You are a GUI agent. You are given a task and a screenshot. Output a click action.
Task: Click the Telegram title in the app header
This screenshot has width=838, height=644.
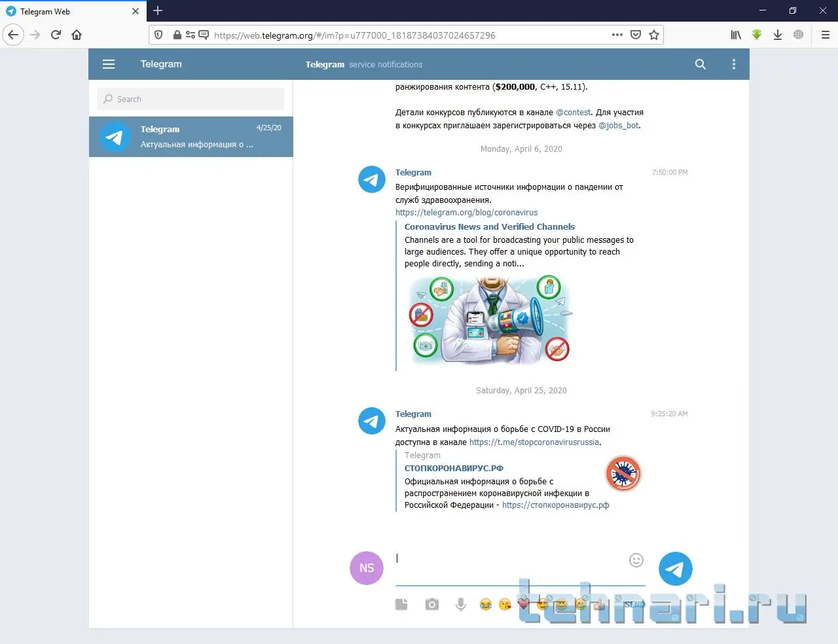[x=161, y=64]
